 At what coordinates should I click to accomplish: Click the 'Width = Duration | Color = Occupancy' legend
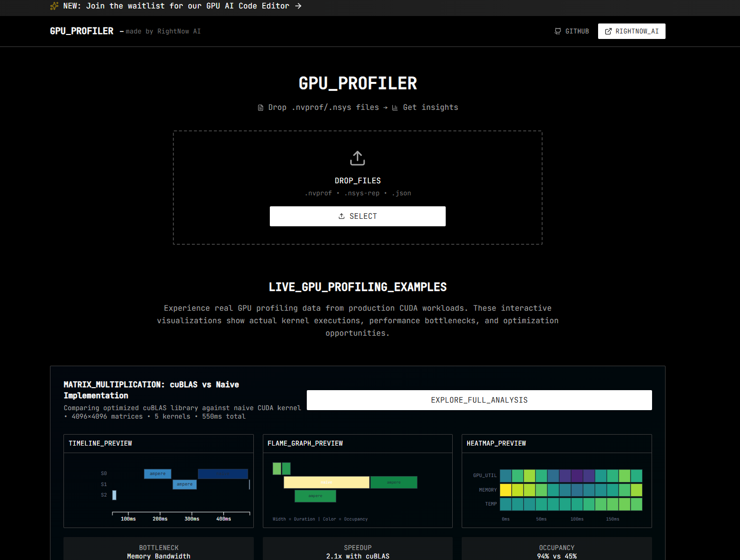click(x=320, y=519)
